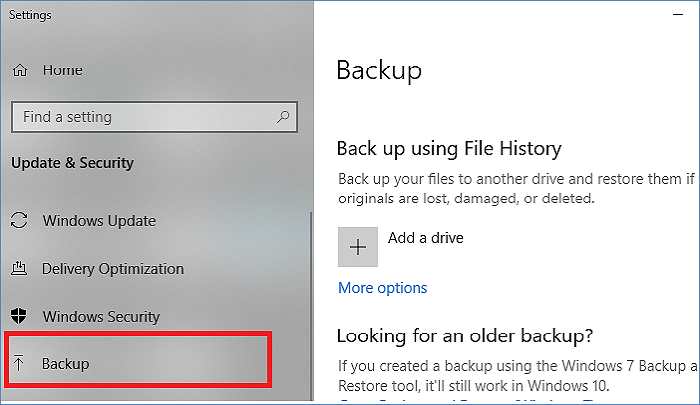
Task: Open the More options link
Action: [382, 288]
